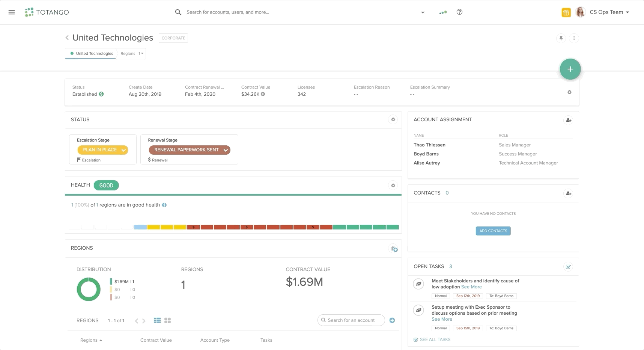The width and height of the screenshot is (644, 350).
Task: Click the Regions panel add-account icon
Action: point(393,249)
